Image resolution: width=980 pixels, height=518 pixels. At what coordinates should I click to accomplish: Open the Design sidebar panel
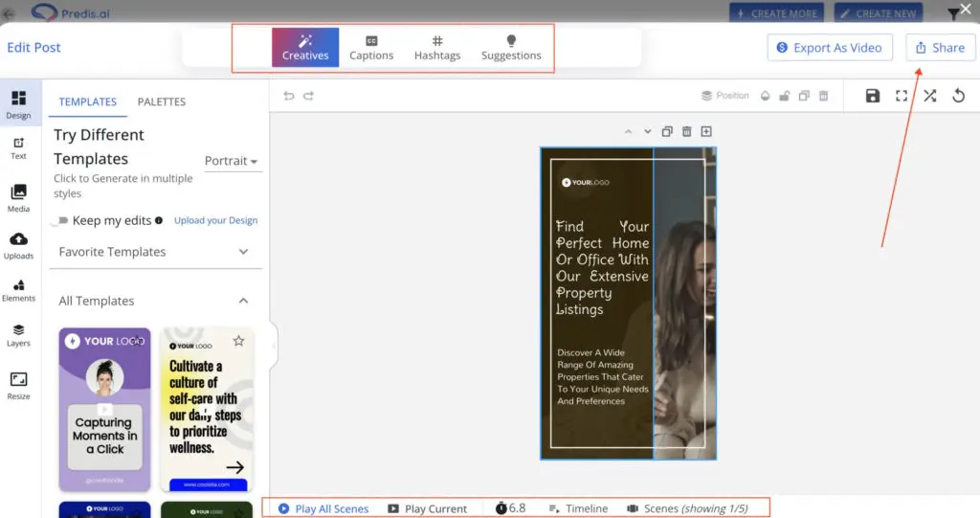(19, 104)
